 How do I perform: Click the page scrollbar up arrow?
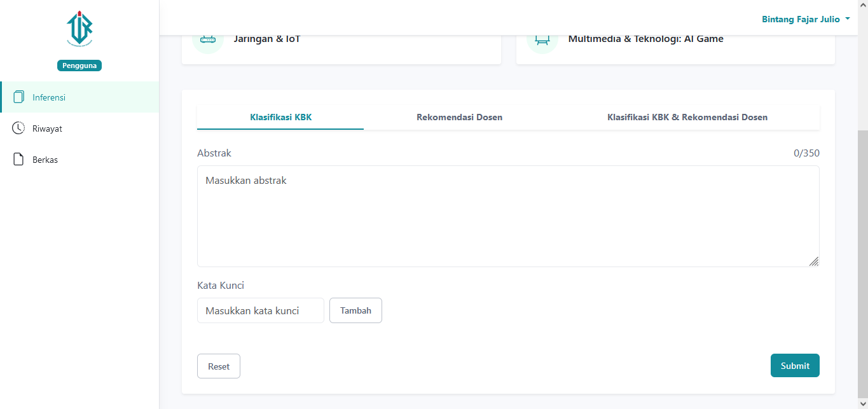point(863,5)
